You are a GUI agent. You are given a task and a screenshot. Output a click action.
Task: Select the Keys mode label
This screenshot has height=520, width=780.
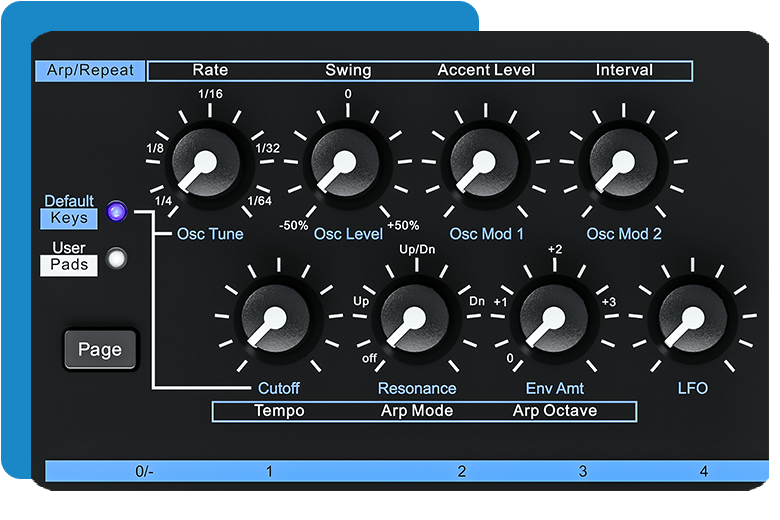pos(69,218)
